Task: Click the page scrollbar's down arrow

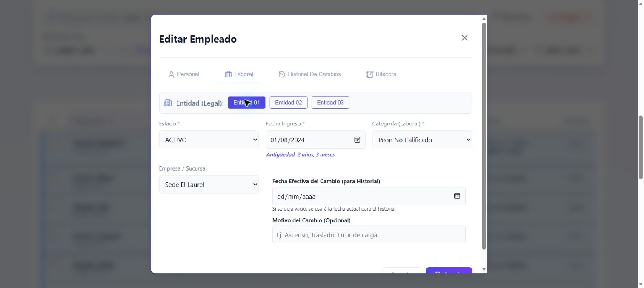Action: click(641, 284)
